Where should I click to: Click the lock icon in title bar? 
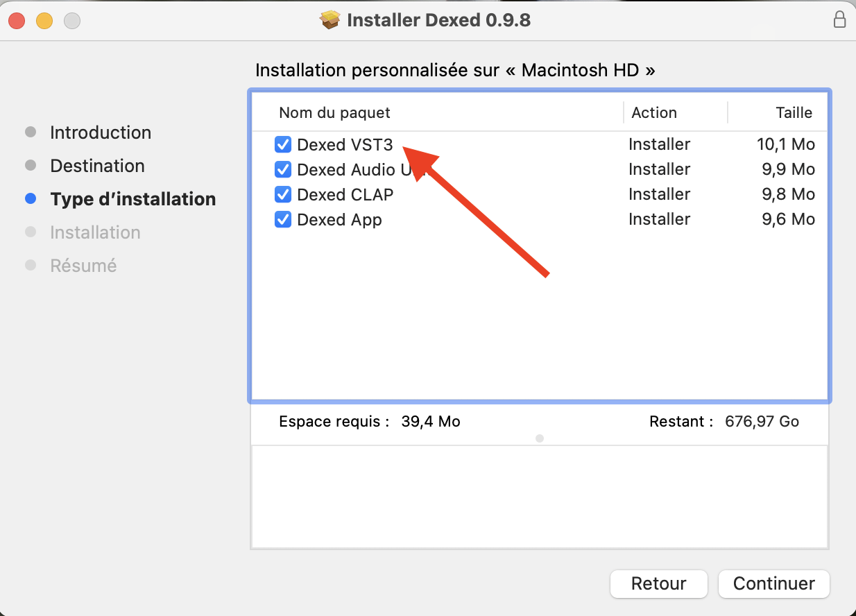pos(839,19)
